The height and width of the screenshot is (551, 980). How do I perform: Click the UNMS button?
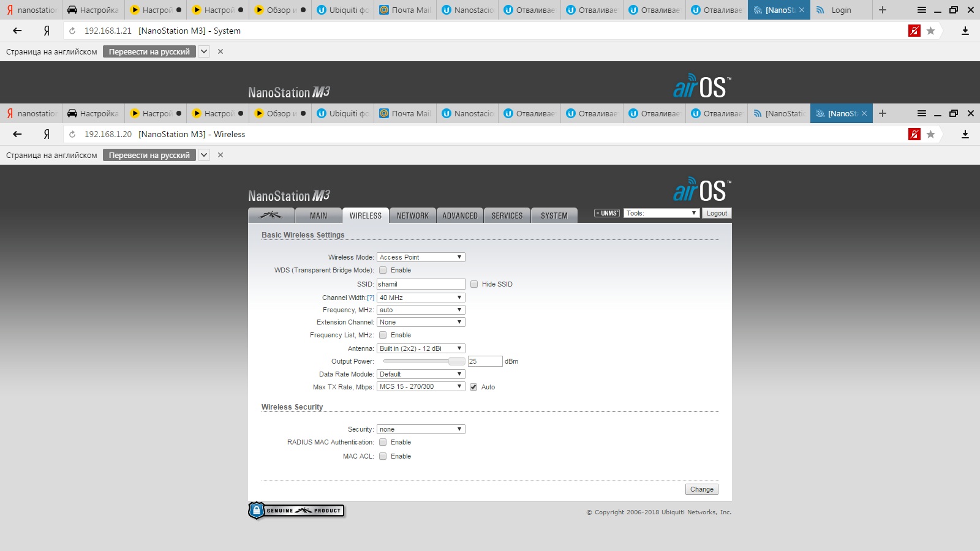pos(607,213)
